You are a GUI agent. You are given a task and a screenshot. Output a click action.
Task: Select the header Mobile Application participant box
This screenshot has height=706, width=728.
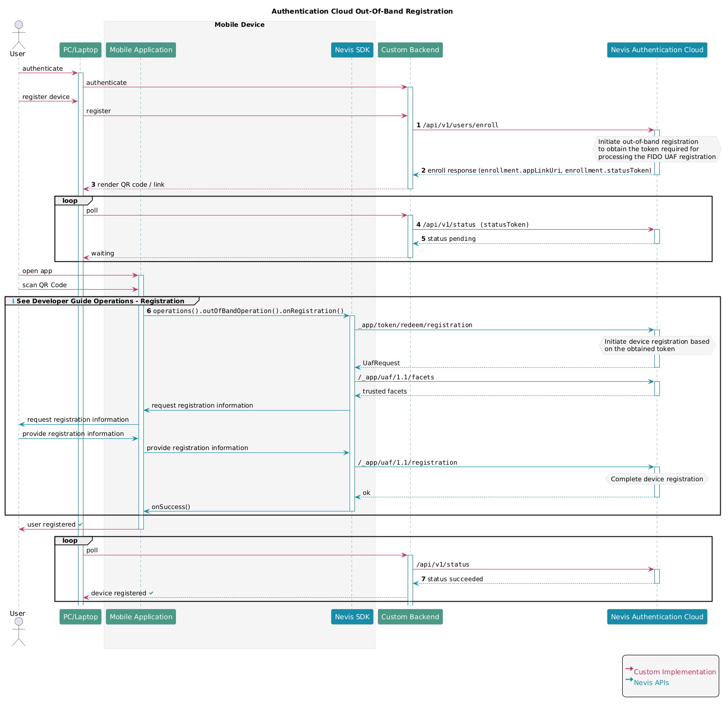click(x=141, y=50)
